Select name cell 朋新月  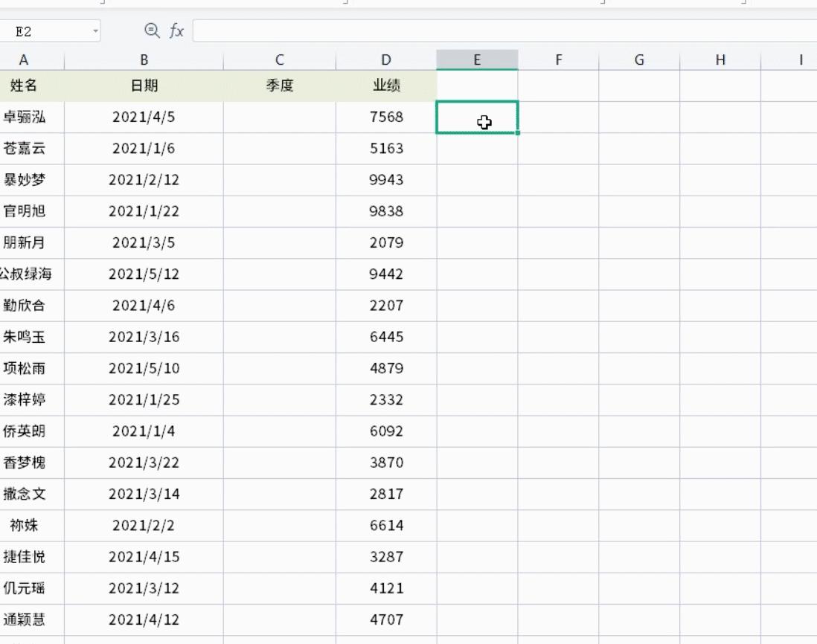(x=31, y=243)
